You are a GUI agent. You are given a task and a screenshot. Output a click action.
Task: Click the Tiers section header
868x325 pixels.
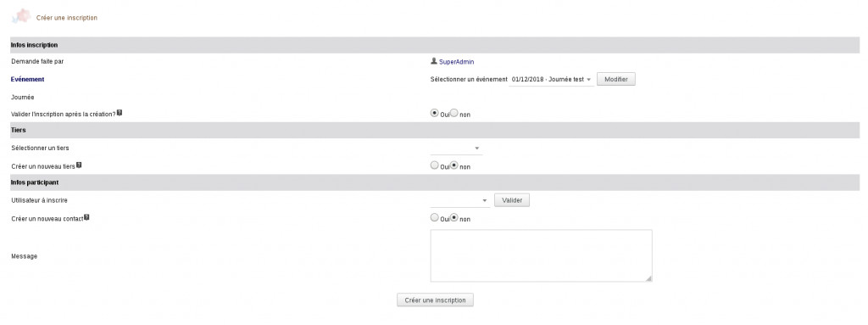(x=435, y=131)
